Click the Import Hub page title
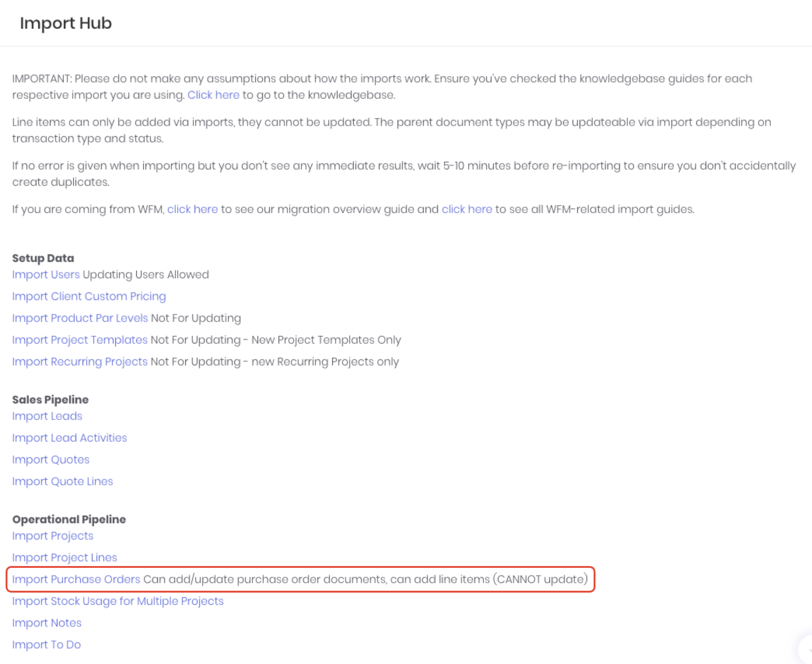The image size is (812, 664). [66, 23]
